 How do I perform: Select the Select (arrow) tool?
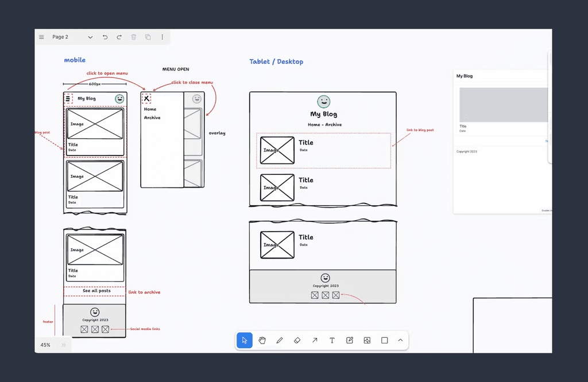click(244, 340)
